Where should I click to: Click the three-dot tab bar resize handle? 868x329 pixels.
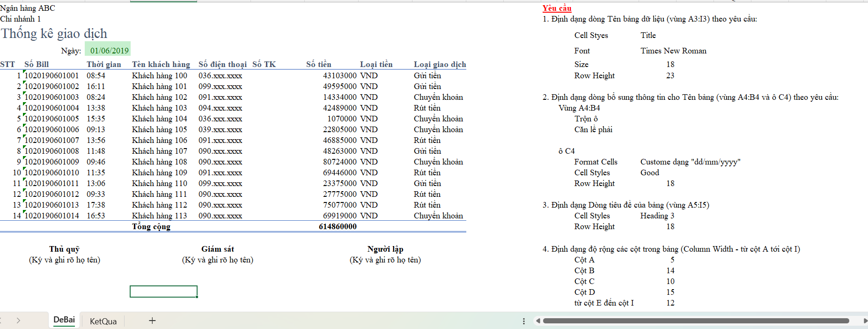point(524,321)
